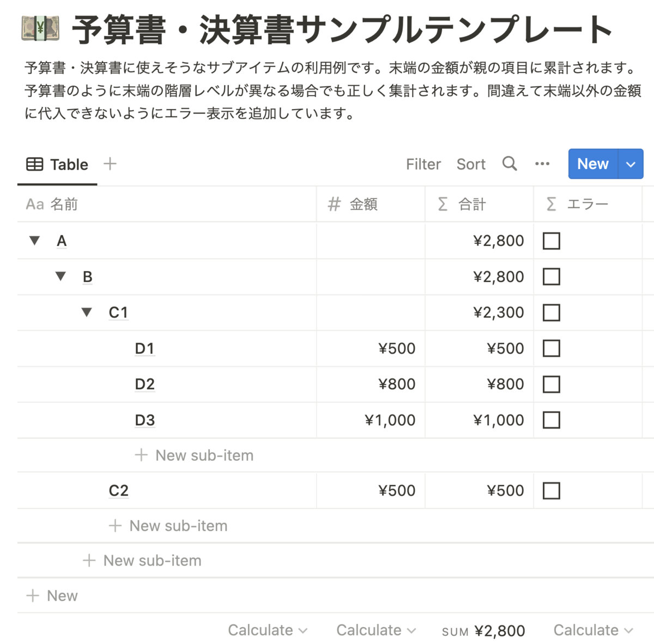Toggle the エラー checkbox on row C2

[551, 490]
